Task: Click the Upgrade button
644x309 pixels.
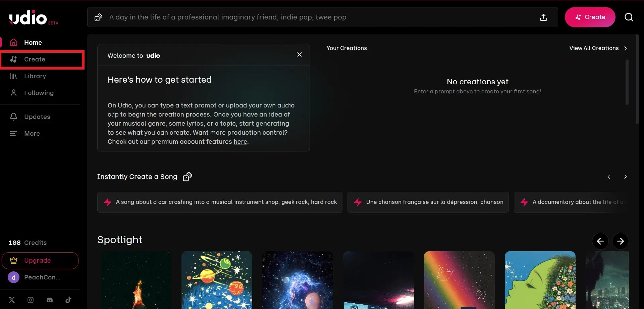Action: [x=40, y=261]
